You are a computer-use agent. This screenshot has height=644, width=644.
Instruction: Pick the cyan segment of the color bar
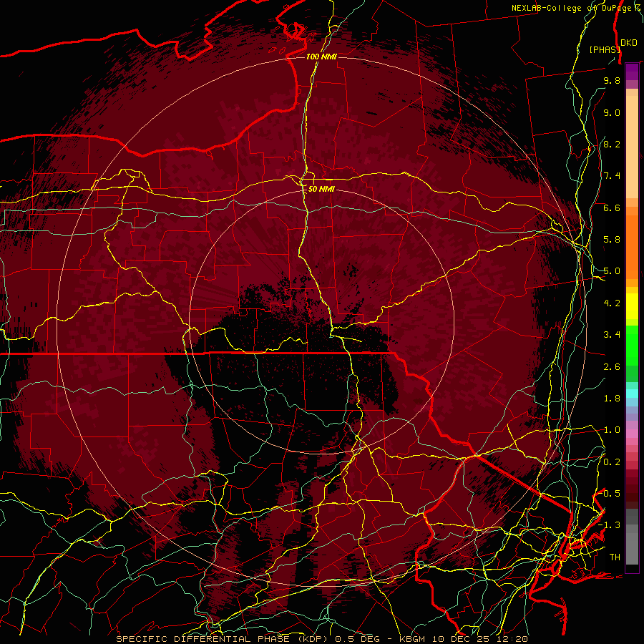[x=632, y=394]
